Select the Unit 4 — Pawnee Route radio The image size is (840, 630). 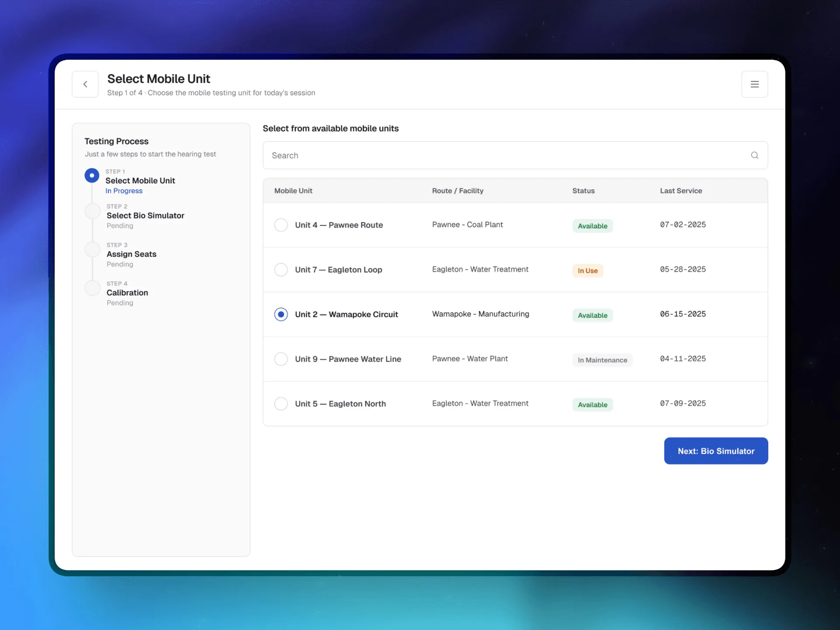[x=281, y=225]
